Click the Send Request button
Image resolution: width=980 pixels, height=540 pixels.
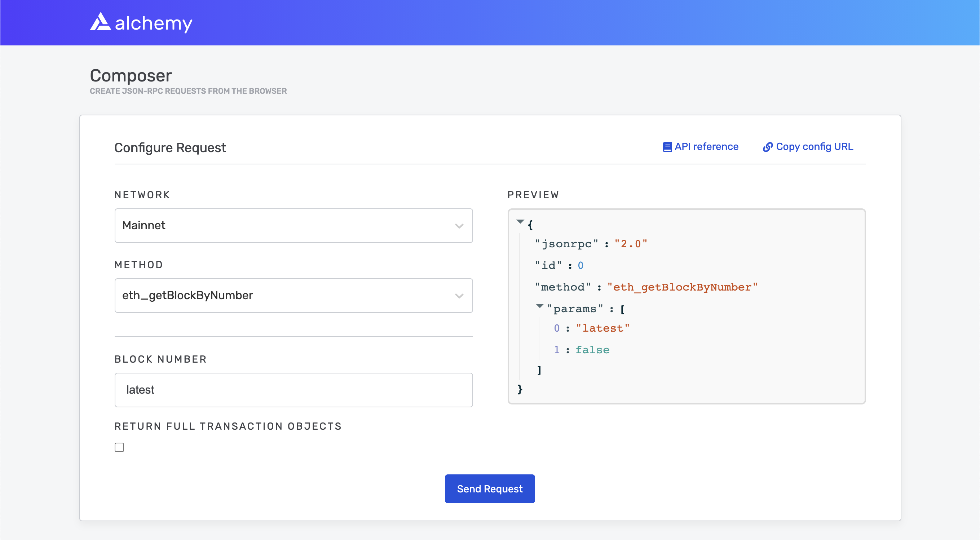490,489
